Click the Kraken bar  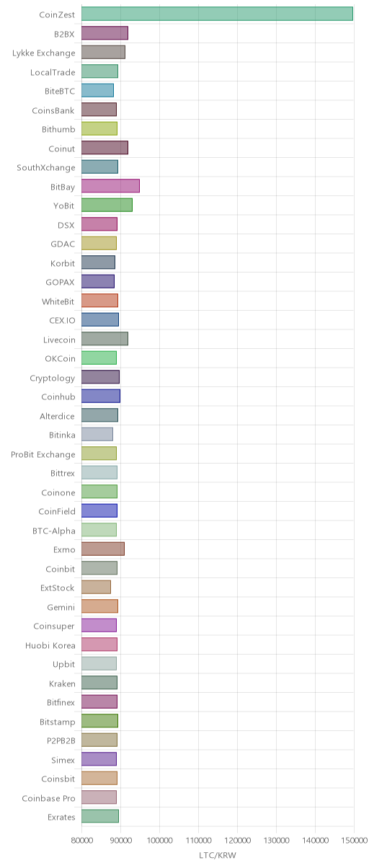[99, 682]
